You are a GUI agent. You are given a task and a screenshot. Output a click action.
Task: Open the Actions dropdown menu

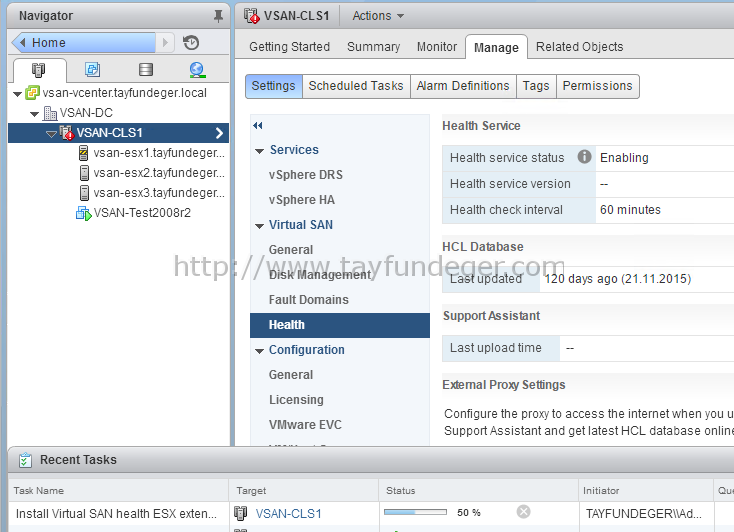[x=378, y=16]
